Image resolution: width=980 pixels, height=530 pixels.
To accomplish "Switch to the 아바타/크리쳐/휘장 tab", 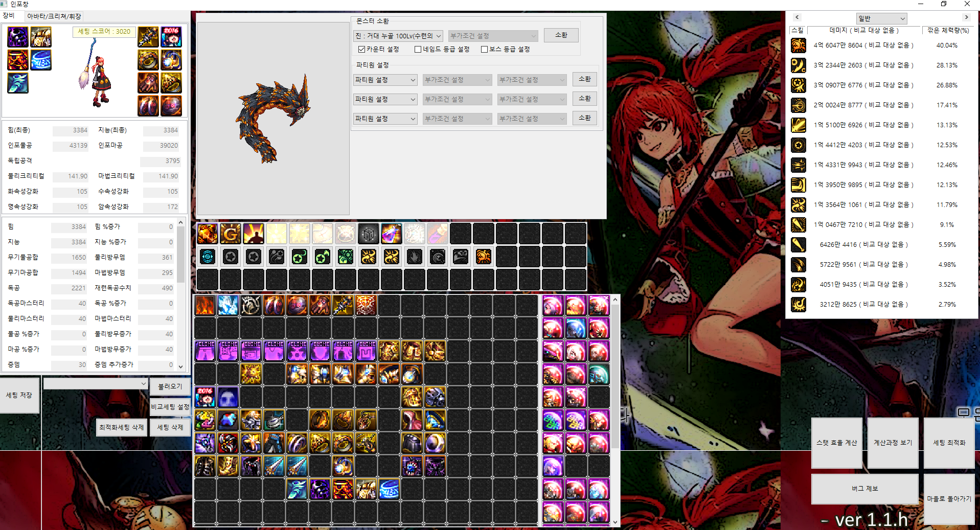I will [x=54, y=16].
